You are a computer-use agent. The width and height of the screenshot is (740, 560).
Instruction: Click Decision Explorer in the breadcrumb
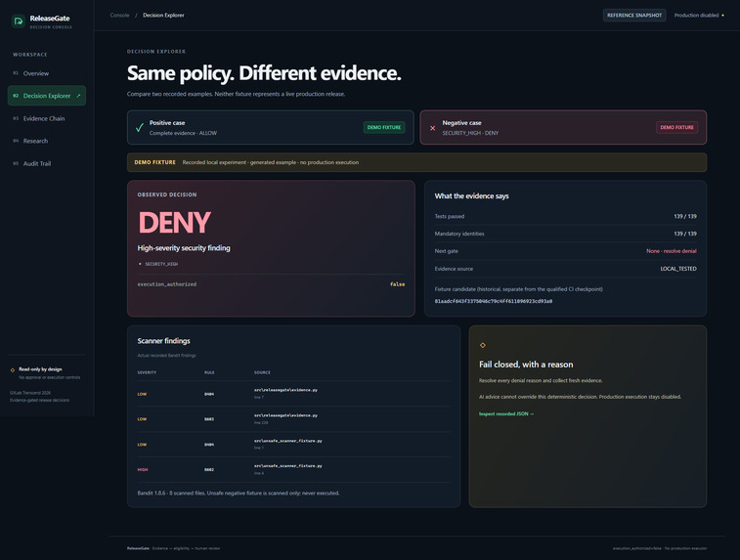pos(163,15)
